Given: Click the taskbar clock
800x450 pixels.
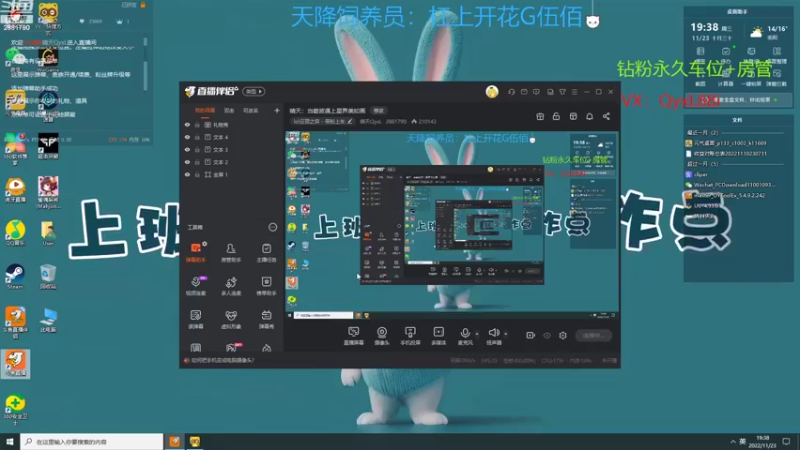Looking at the screenshot, I should click(x=763, y=441).
